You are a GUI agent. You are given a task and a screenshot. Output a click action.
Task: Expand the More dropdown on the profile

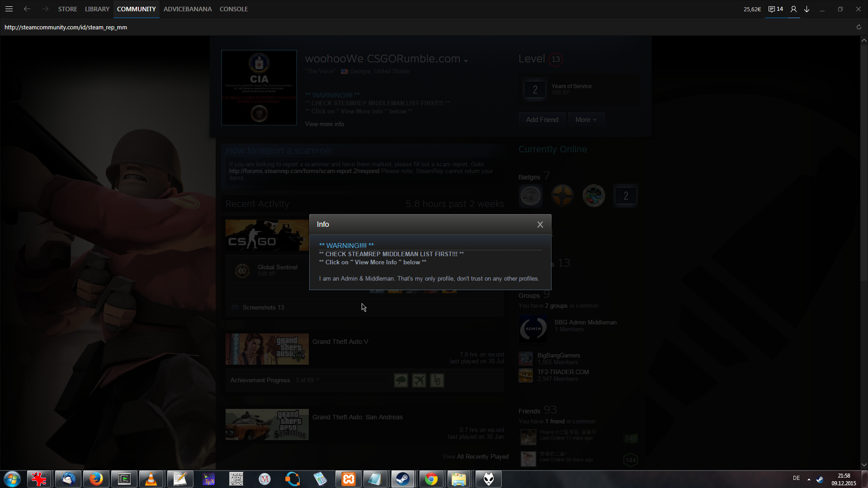[586, 120]
